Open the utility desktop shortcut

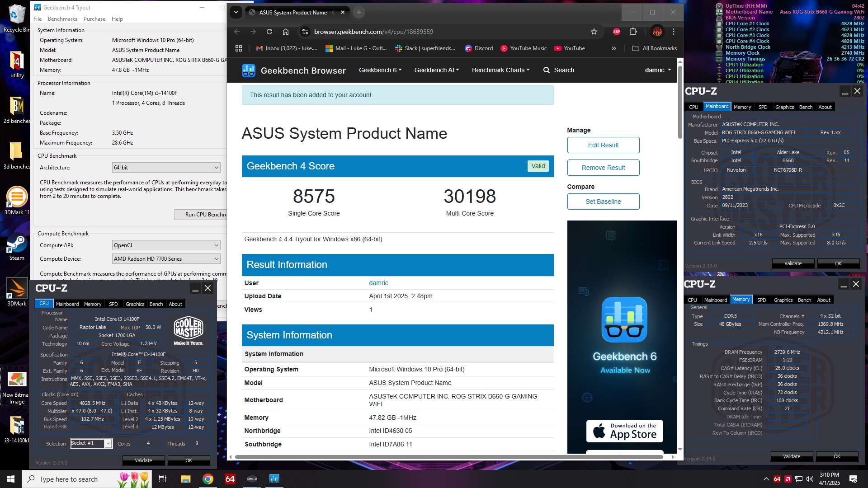pos(17,64)
